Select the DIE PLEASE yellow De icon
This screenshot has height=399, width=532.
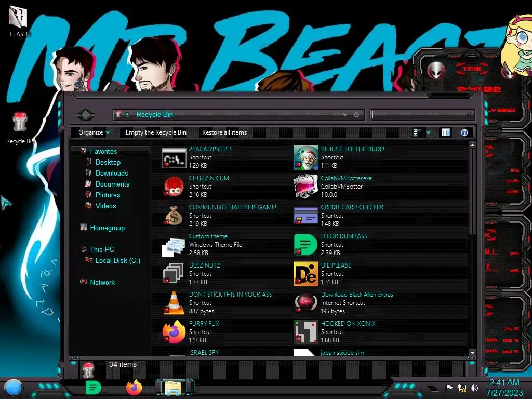tap(305, 273)
